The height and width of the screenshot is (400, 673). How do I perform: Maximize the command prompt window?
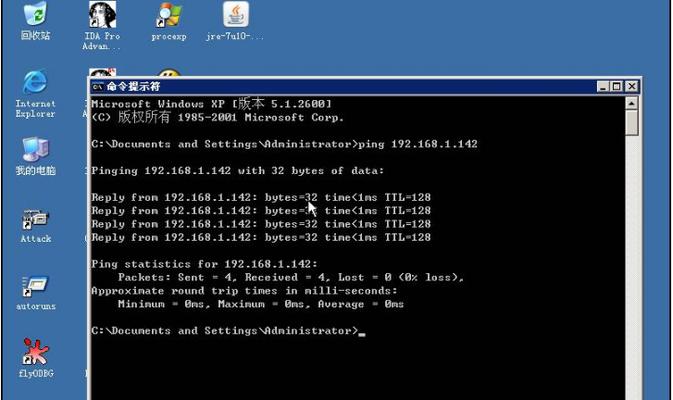(617, 87)
